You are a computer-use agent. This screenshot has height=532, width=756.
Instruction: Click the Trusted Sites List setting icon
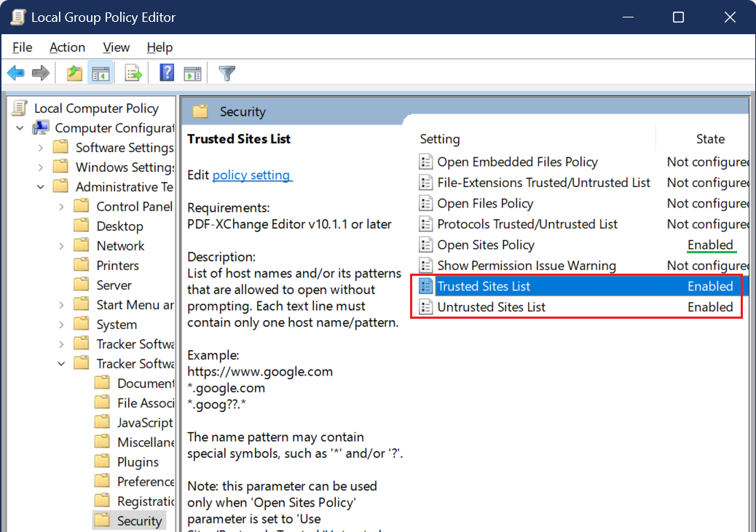425,286
